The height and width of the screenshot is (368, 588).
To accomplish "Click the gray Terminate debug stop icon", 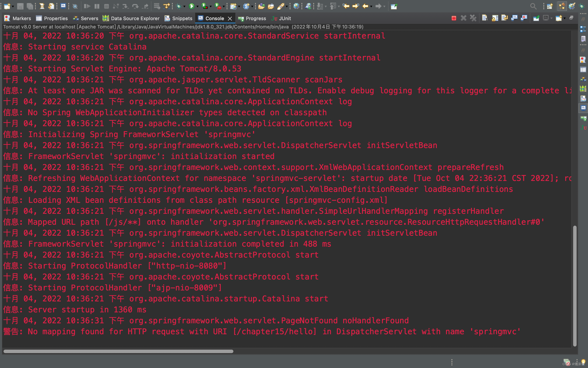I will 107,6.
